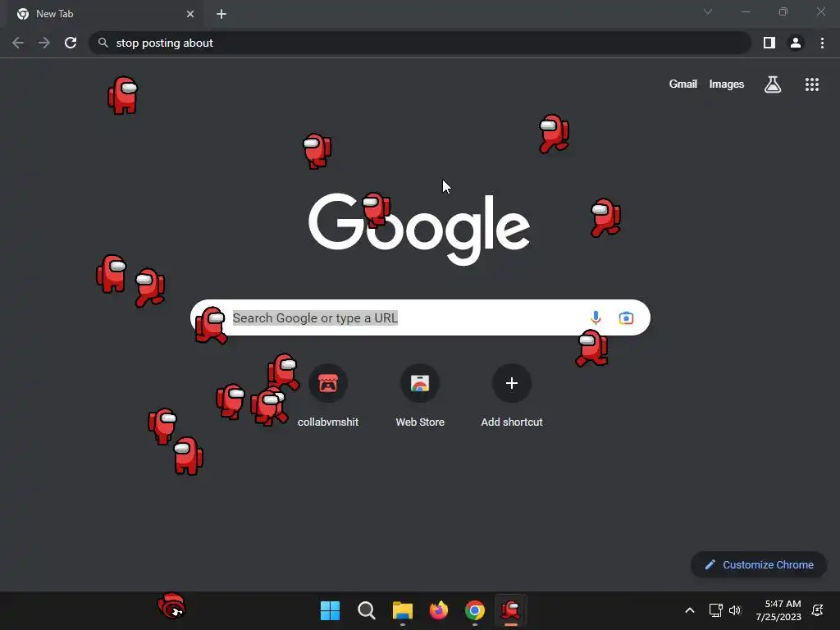Open the collabvmshit shortcut
This screenshot has width=840, height=630.
[328, 396]
